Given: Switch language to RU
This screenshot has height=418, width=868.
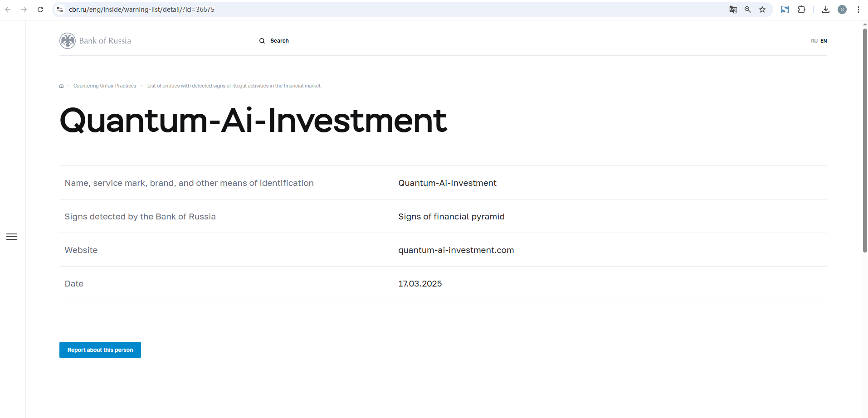Looking at the screenshot, I should pyautogui.click(x=814, y=41).
